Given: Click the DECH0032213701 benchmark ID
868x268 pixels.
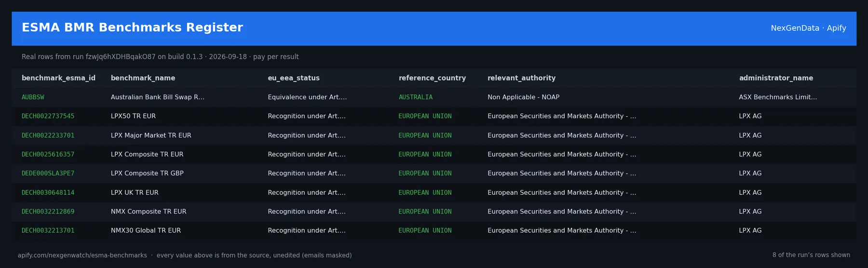Looking at the screenshot, I should [x=48, y=230].
